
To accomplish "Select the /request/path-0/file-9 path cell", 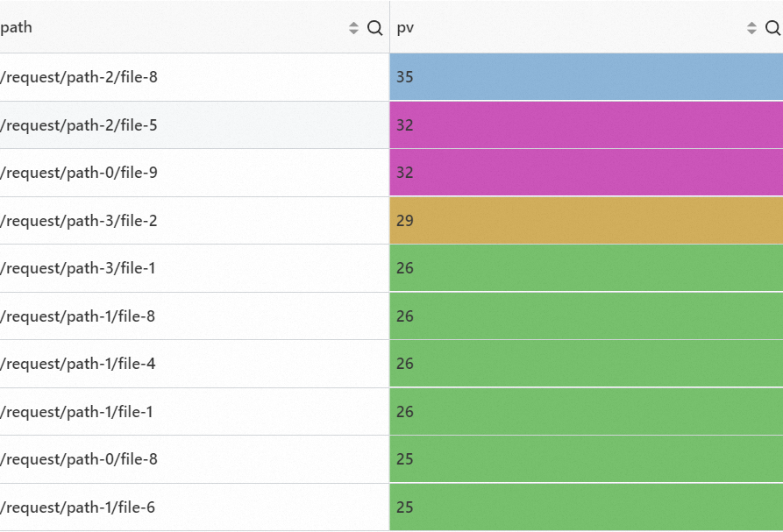I will click(79, 173).
